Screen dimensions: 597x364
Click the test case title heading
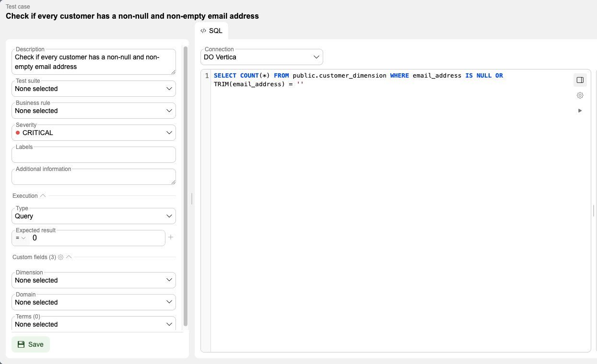pos(132,16)
